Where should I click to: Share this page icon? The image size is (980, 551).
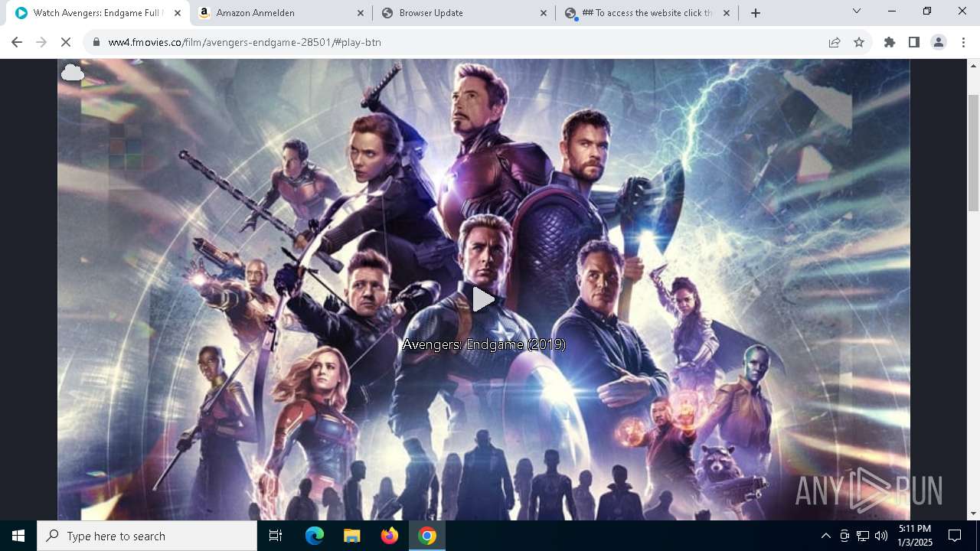click(x=835, y=42)
